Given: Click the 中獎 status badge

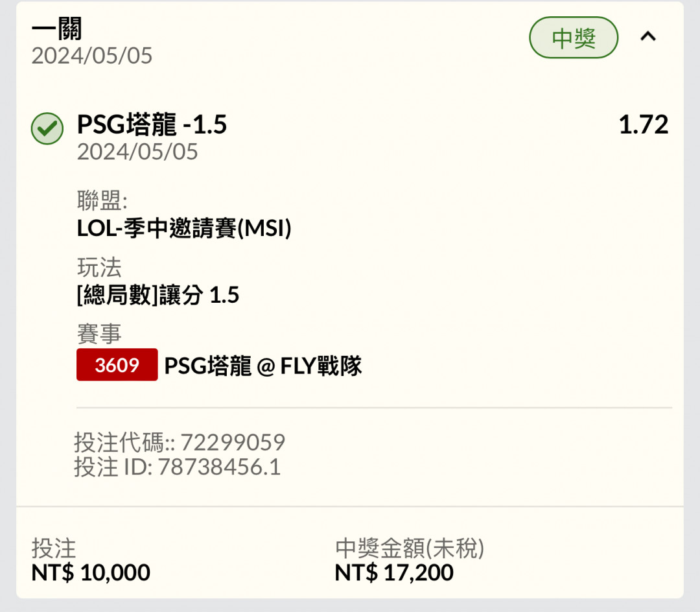Looking at the screenshot, I should [x=574, y=38].
